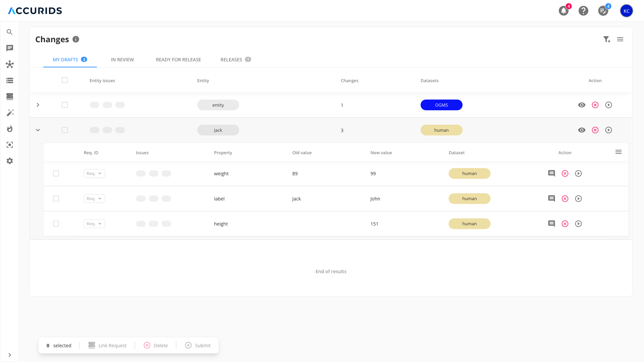Screen dimensions: 644x362
Task: Click the magic wand sidebar icon
Action: 10,113
